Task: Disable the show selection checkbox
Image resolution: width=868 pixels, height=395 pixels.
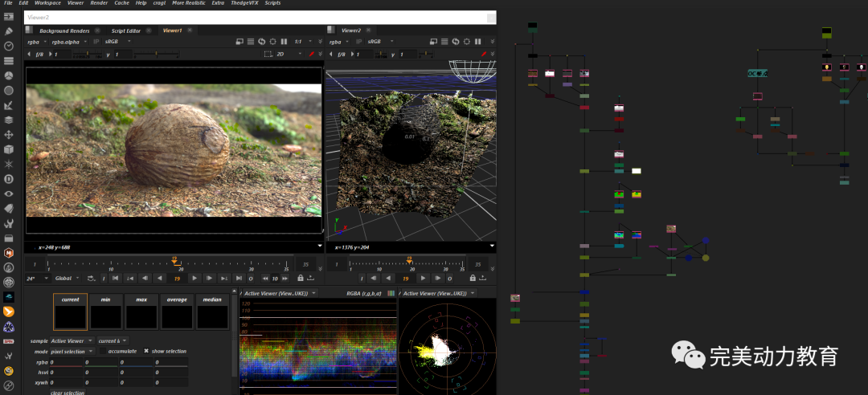Action: (x=146, y=351)
